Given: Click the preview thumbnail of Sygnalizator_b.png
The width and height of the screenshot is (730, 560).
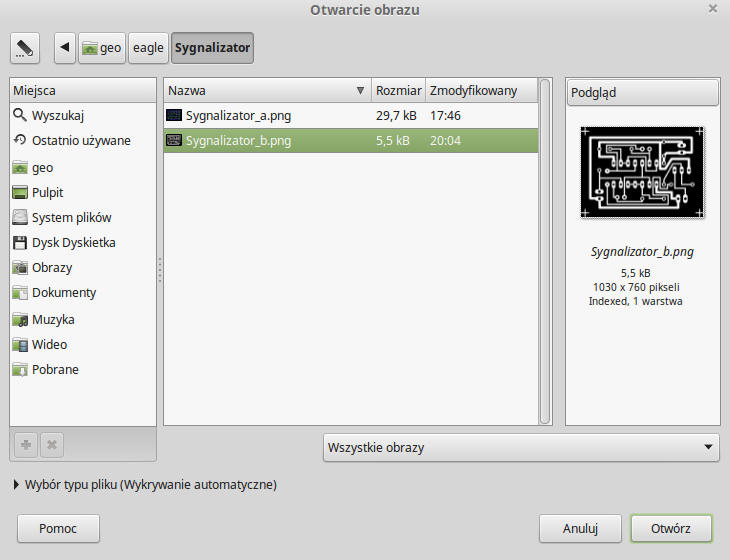Looking at the screenshot, I should (642, 173).
